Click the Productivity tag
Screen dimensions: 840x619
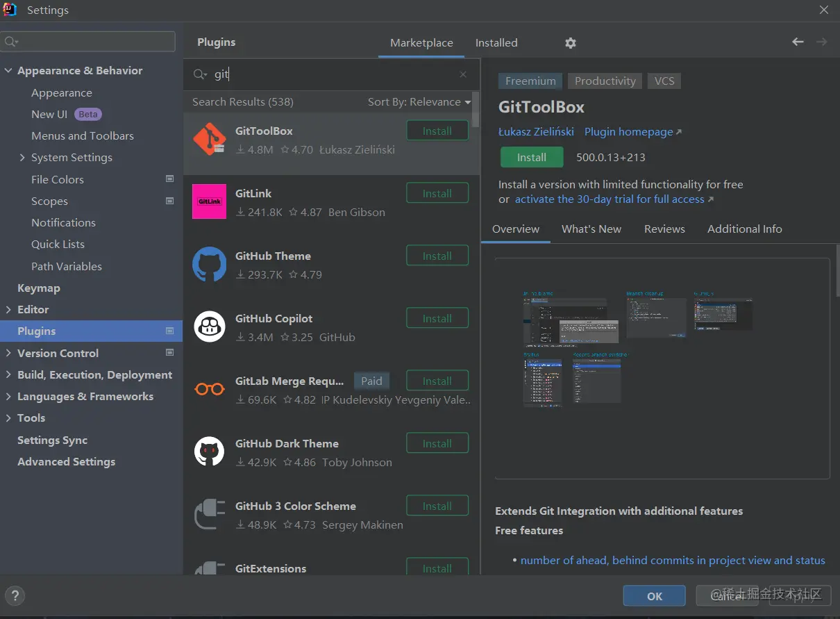pos(605,81)
